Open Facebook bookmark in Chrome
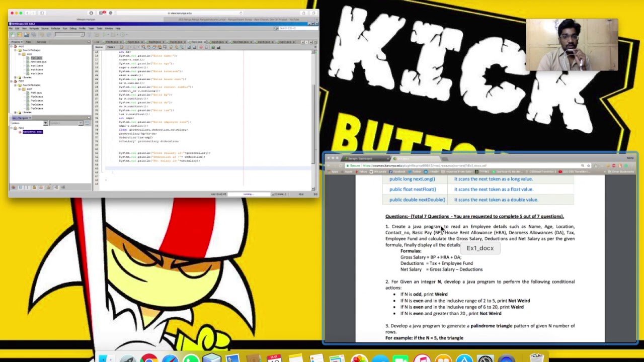The image size is (644, 362). (x=397, y=171)
